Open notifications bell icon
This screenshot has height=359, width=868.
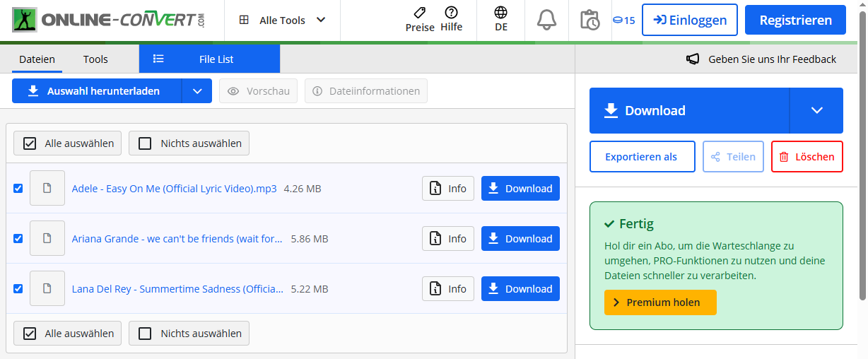pyautogui.click(x=546, y=20)
